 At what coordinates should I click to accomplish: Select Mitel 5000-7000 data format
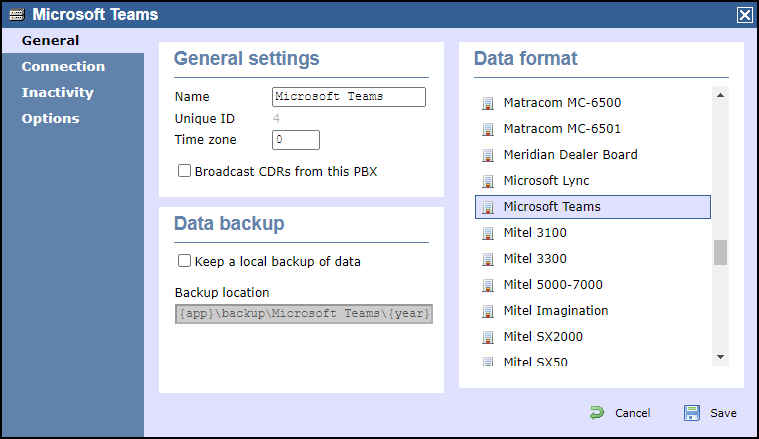click(593, 285)
